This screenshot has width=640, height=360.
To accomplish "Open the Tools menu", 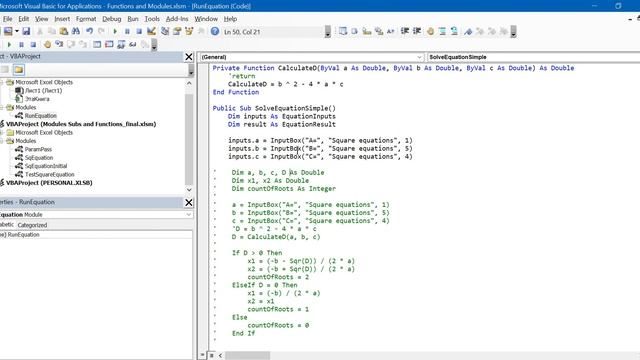I will (x=152, y=19).
